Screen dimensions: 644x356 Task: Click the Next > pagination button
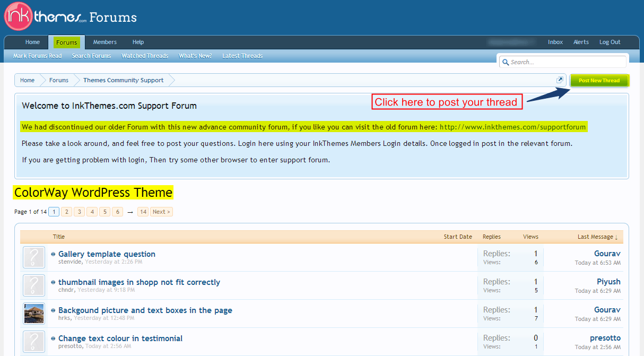pos(161,212)
